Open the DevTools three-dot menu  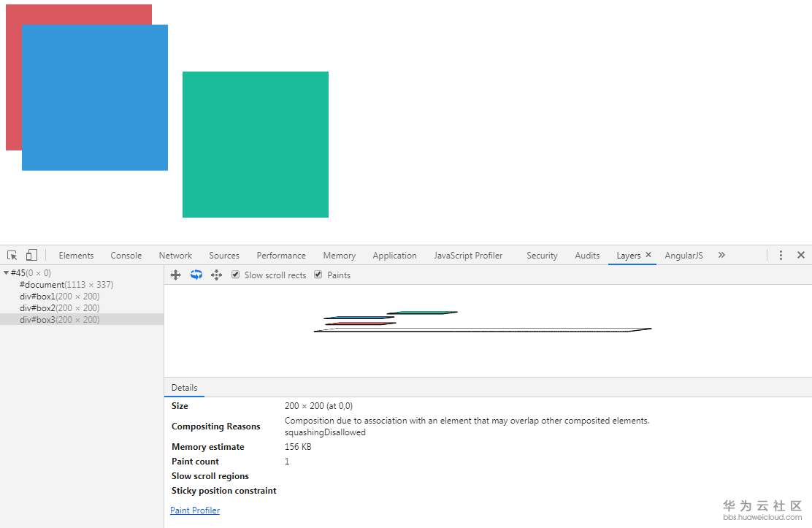click(781, 255)
